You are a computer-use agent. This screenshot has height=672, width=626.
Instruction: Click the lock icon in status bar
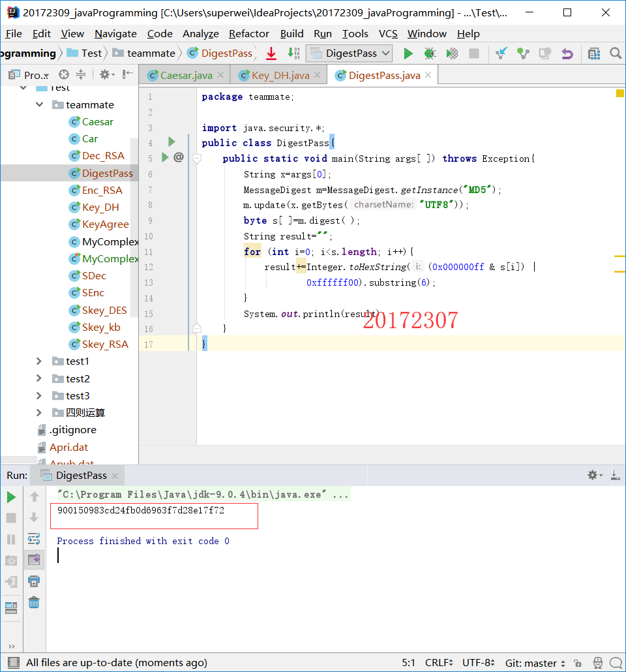click(578, 663)
